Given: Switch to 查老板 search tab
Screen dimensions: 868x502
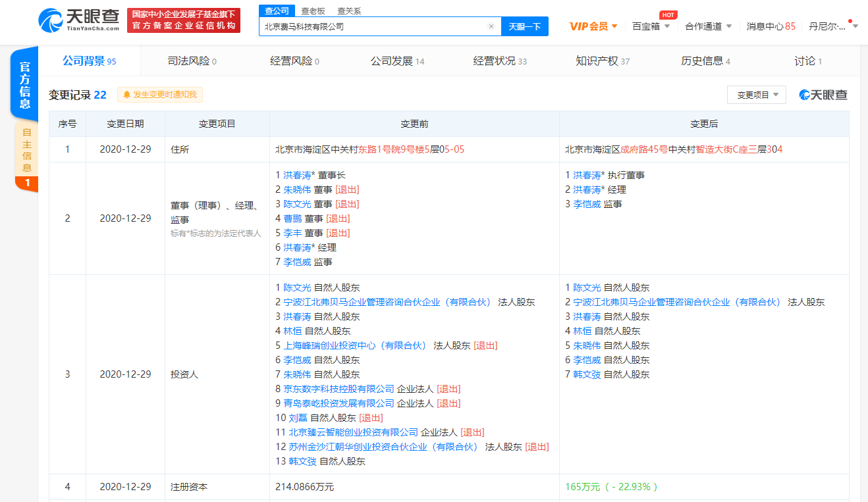Looking at the screenshot, I should click(312, 11).
